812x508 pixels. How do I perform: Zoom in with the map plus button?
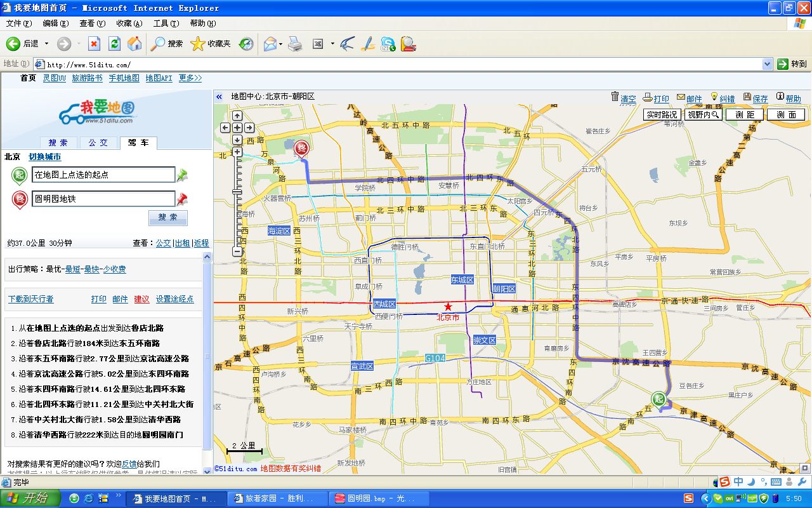(237, 152)
